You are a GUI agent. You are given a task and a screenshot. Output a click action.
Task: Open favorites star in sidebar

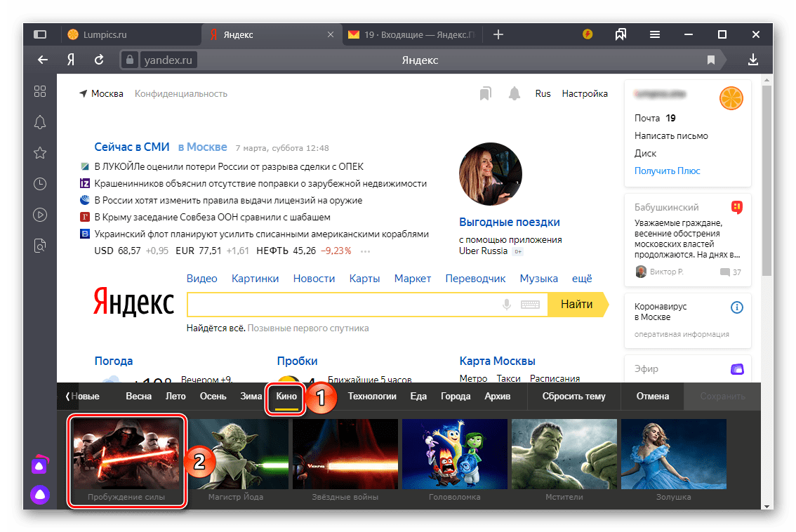(x=40, y=153)
